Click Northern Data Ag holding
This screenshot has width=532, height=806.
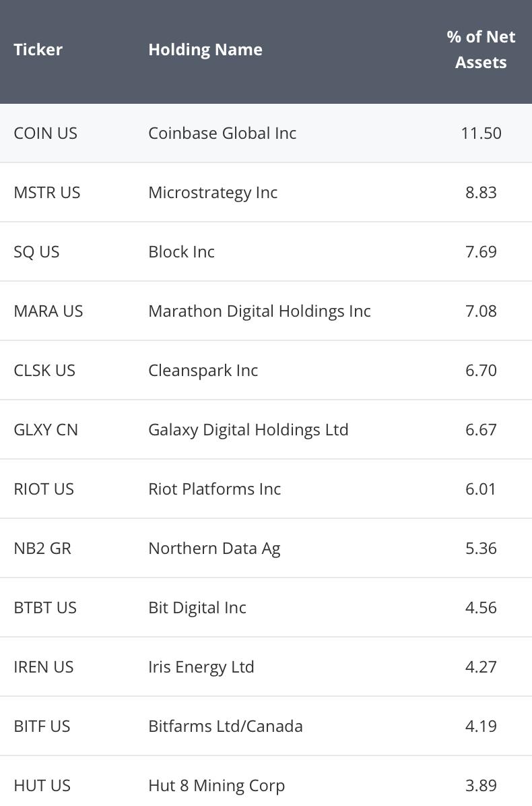215,549
